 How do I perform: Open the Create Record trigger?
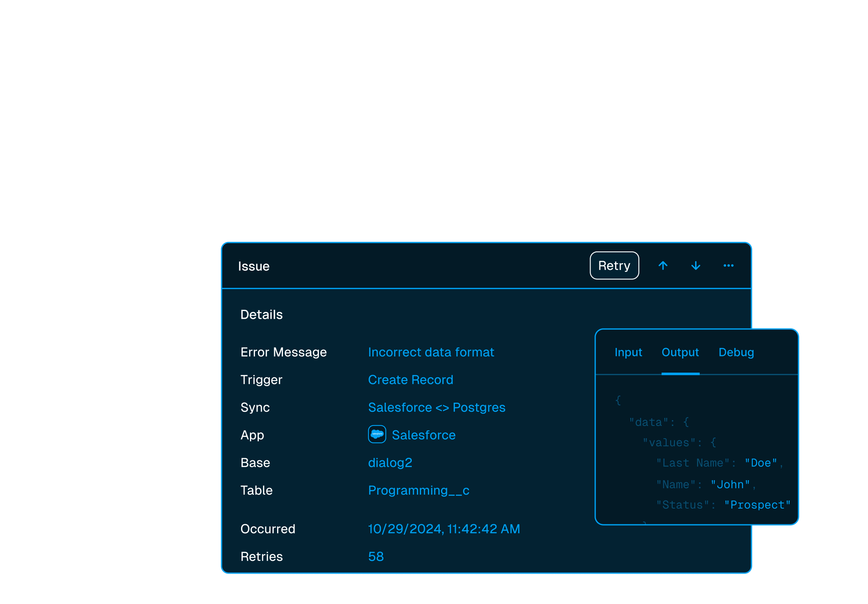click(410, 380)
